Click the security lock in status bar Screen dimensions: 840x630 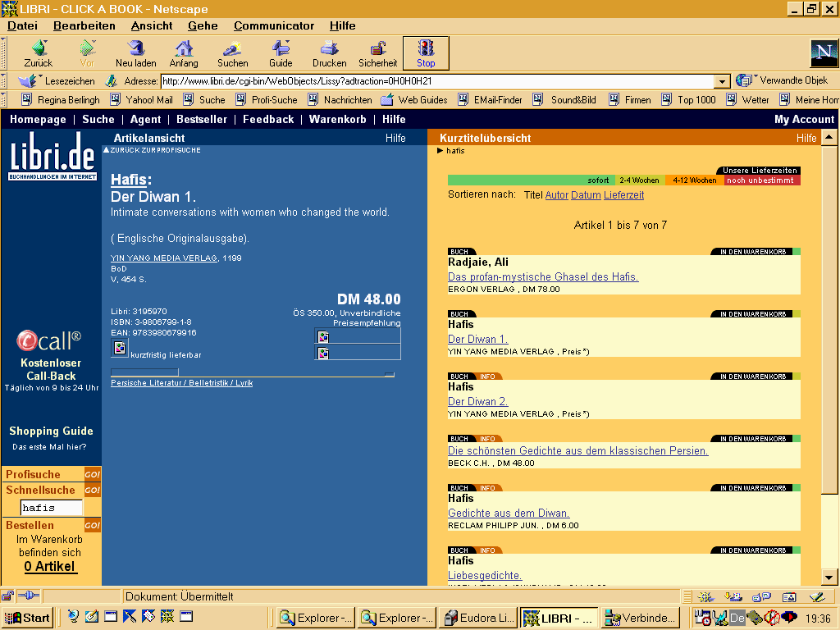(7, 596)
